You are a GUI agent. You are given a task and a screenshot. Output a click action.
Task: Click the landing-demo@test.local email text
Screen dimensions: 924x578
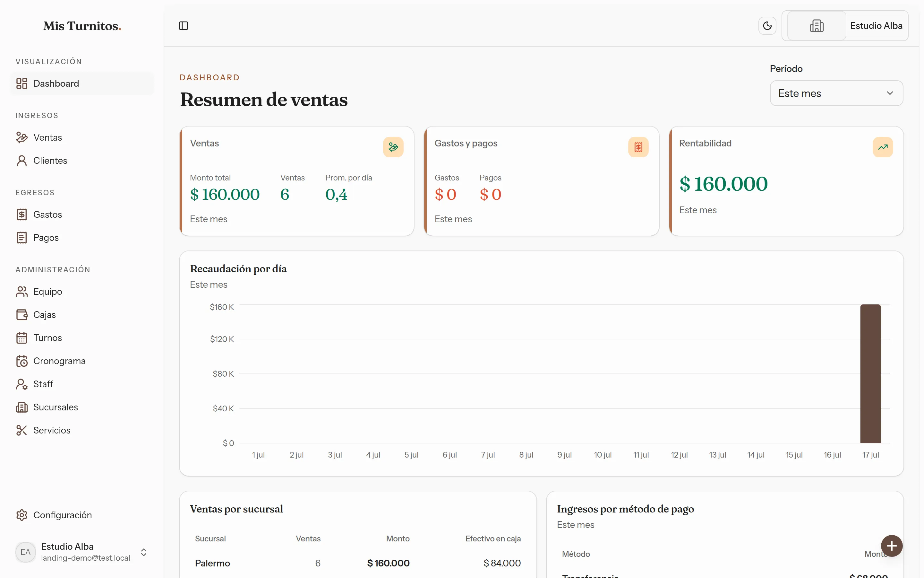[x=86, y=558]
